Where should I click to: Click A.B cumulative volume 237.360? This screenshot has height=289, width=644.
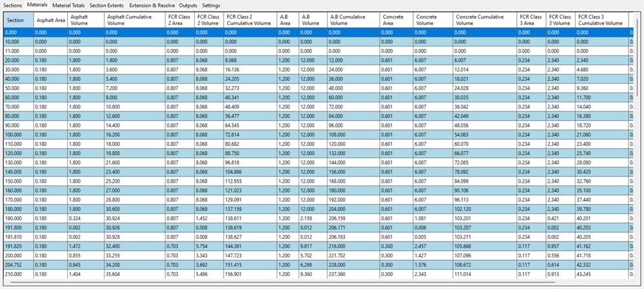click(x=353, y=274)
